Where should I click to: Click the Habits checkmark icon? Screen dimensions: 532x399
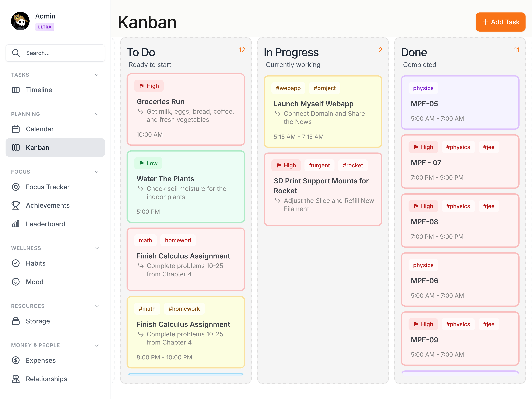pos(16,263)
